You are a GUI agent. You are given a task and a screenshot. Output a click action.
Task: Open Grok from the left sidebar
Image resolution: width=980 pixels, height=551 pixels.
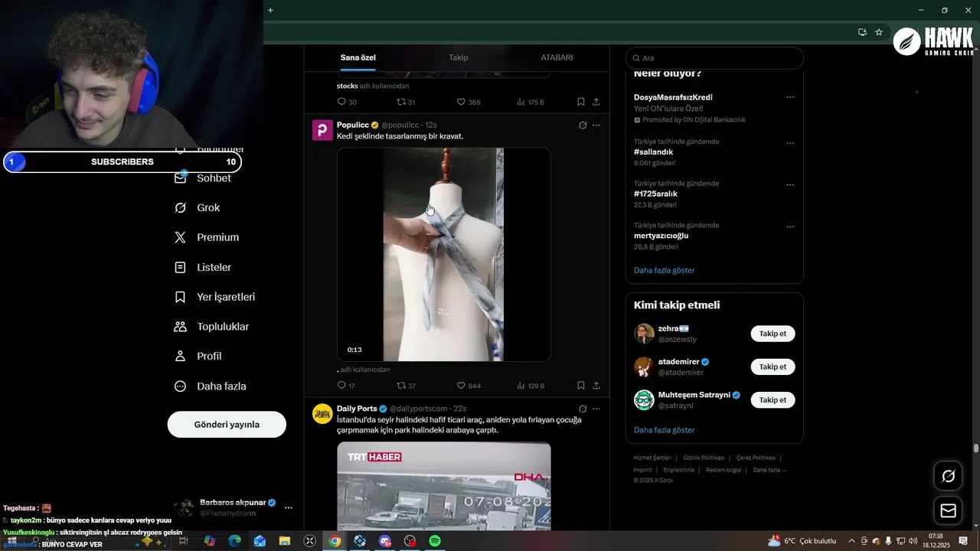197,207
